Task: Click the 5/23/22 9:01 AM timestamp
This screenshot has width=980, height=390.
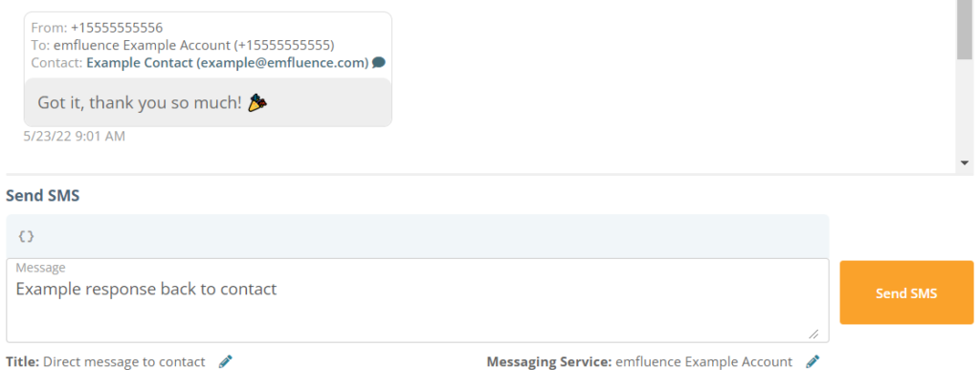Action: point(75,136)
